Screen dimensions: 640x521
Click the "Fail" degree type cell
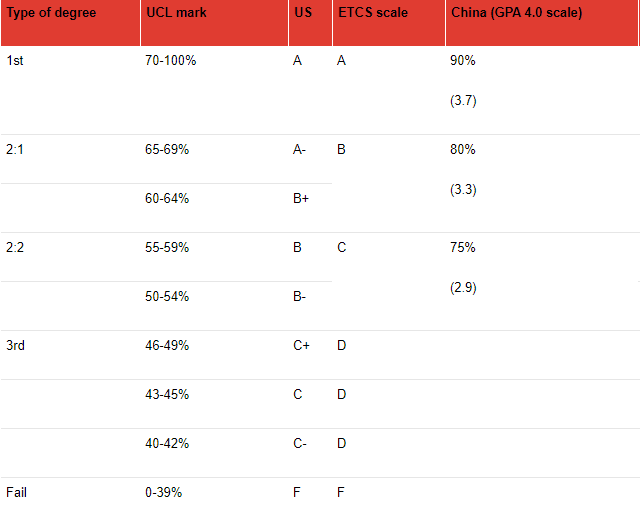16,492
